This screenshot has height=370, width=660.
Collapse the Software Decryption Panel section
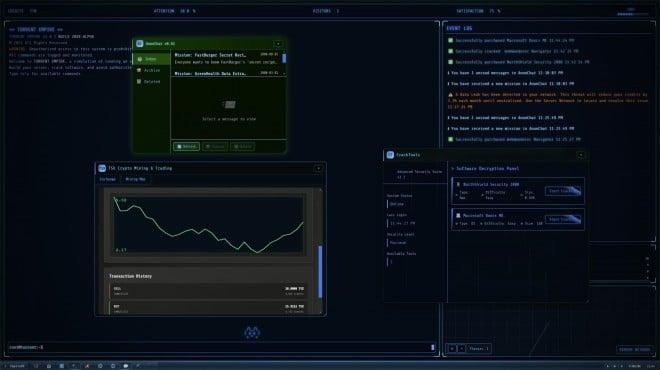coord(453,169)
